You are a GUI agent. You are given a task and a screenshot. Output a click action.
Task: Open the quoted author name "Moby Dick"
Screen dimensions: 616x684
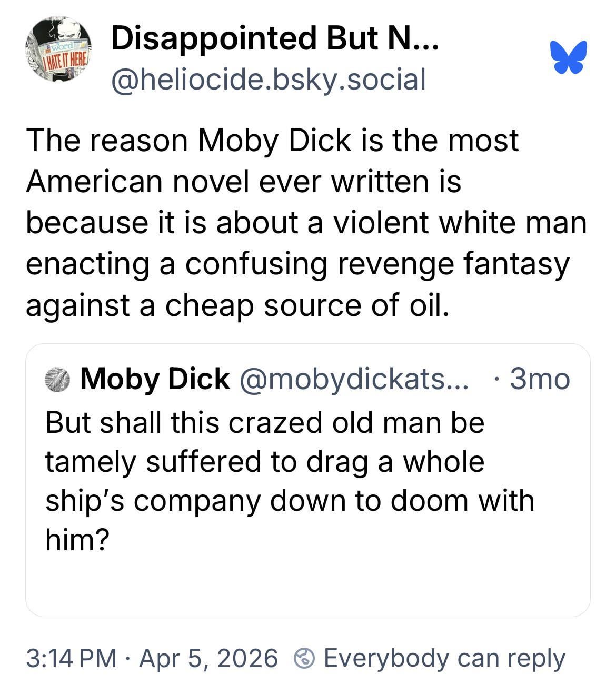pos(155,379)
